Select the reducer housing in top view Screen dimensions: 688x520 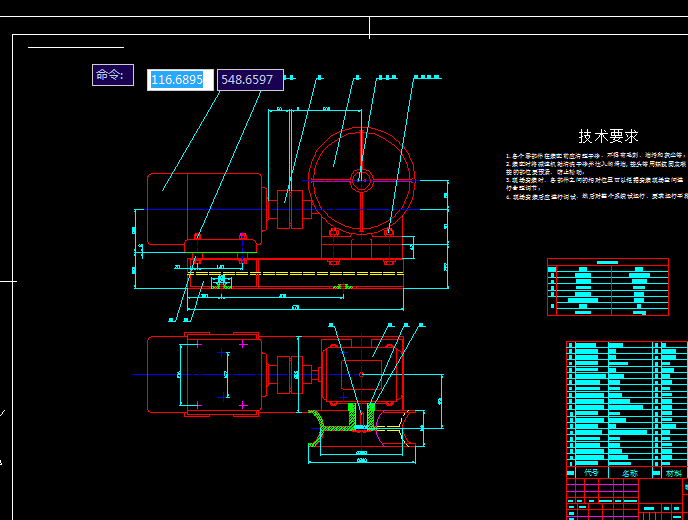tap(362, 374)
